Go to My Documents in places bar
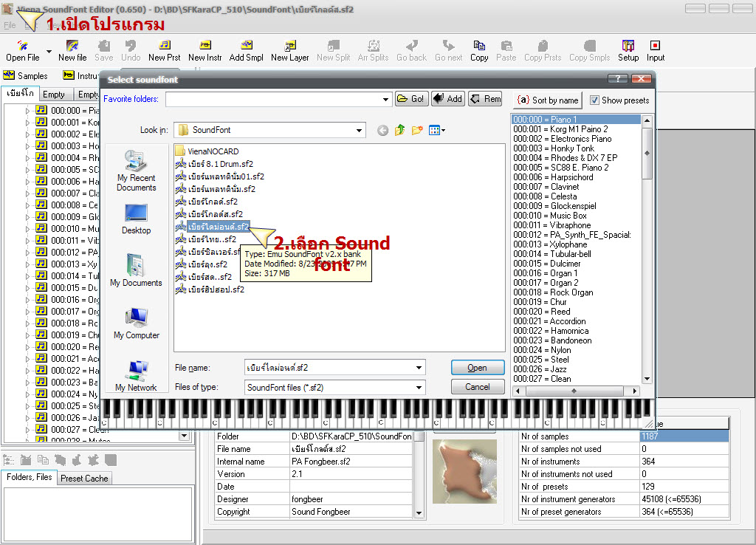Image resolution: width=756 pixels, height=545 pixels. point(137,270)
